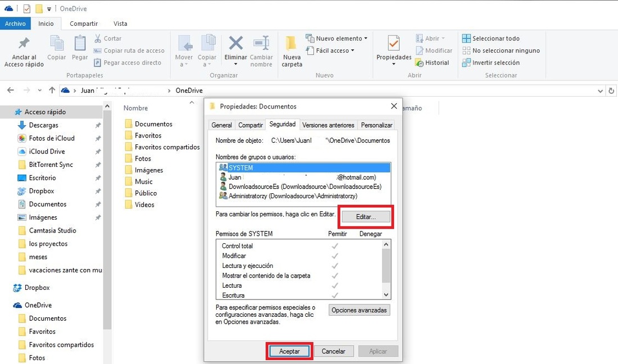Click Invertir selección
This screenshot has width=618, height=364.
[490, 63]
